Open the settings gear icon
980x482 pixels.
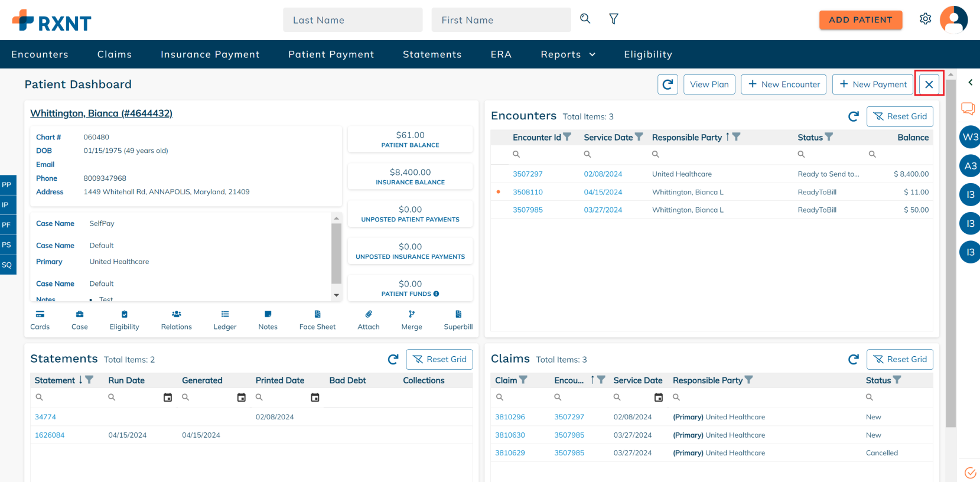(x=925, y=19)
